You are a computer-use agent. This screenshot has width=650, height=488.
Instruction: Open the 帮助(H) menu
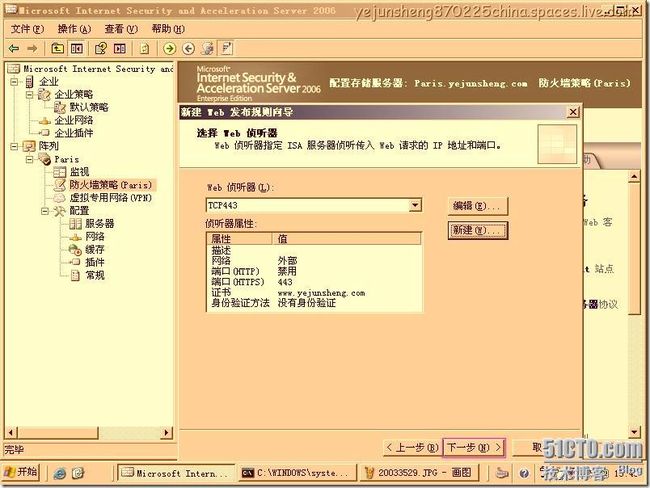168,29
